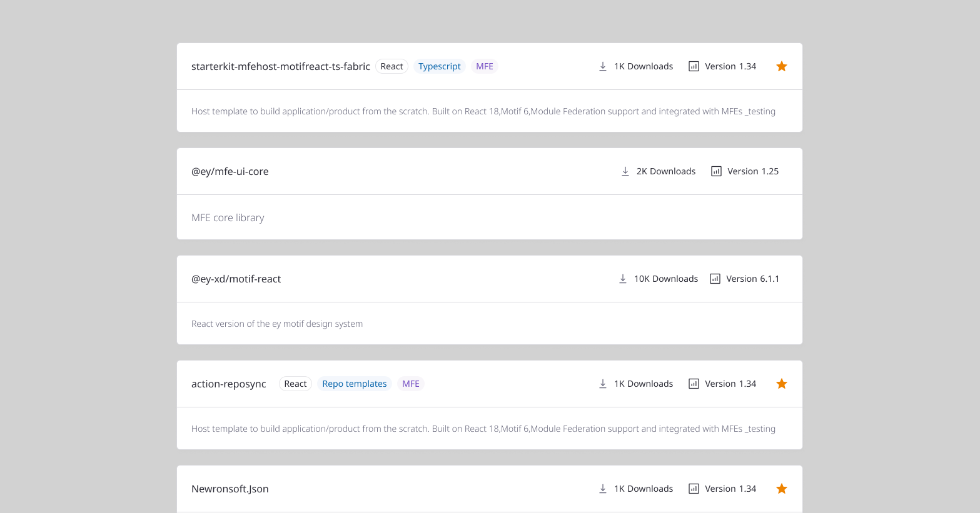Click the download icon on the Newronsoft.Json card
980x513 pixels.
(603, 488)
